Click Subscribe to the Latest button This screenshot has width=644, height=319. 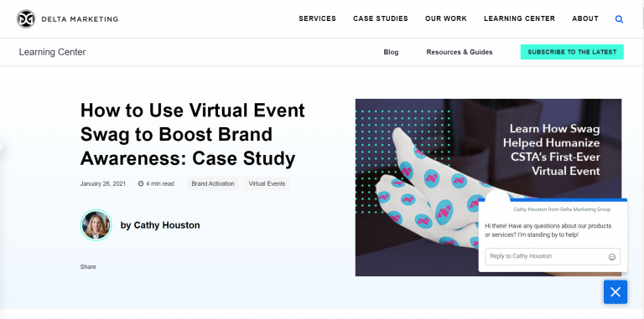(572, 52)
